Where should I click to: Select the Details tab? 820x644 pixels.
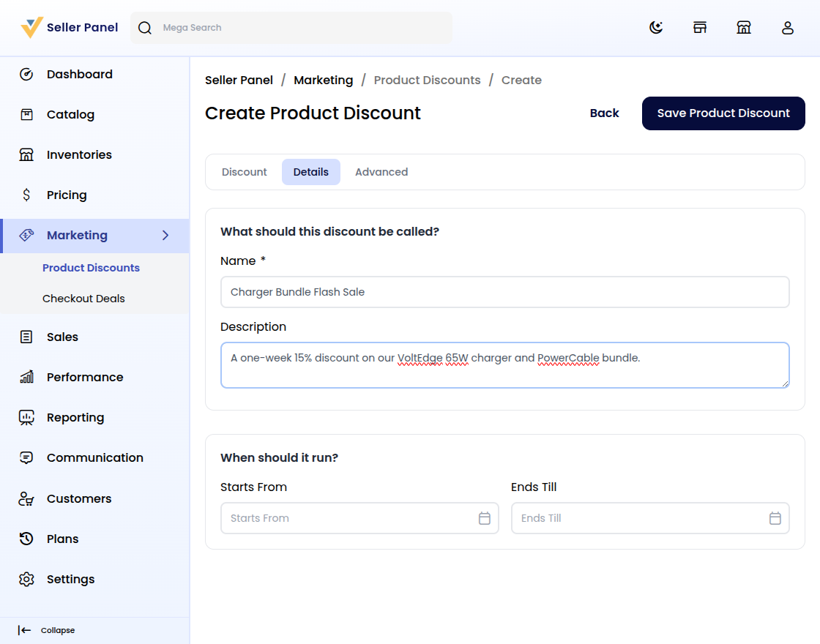[x=311, y=172]
